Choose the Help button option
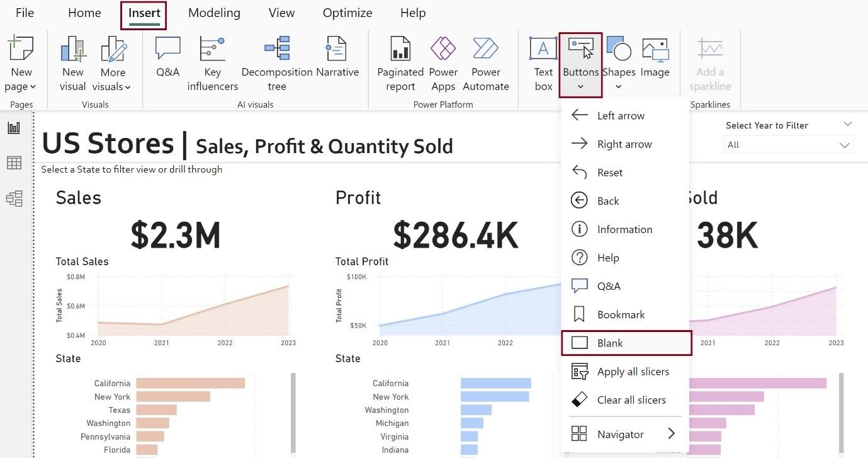This screenshot has height=458, width=868. (x=626, y=258)
